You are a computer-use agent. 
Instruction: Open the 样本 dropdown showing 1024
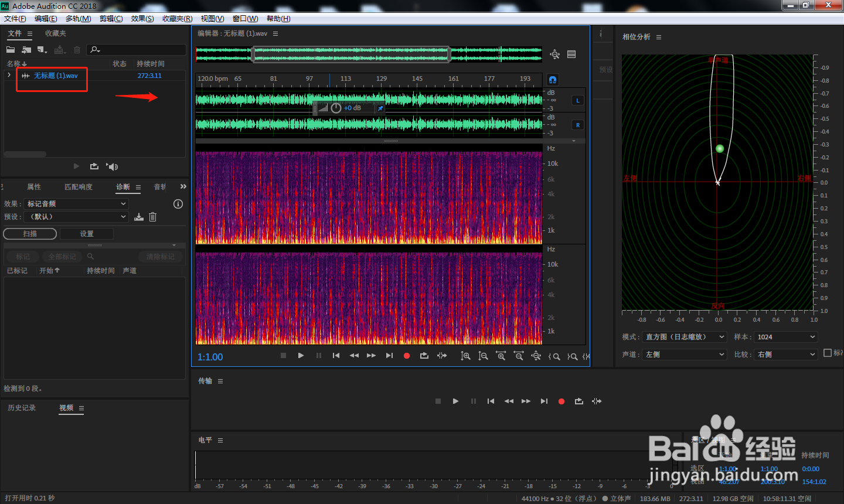coord(785,337)
